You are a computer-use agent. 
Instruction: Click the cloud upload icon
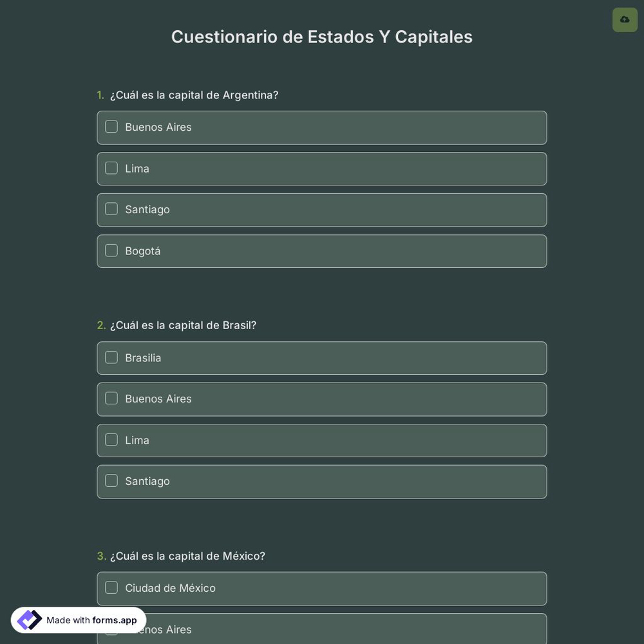[x=624, y=18]
